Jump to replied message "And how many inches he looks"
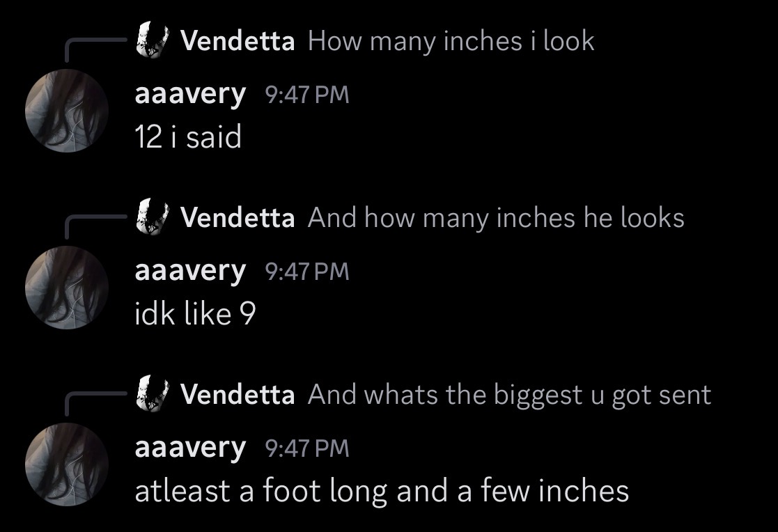Image resolution: width=778 pixels, height=532 pixels. click(496, 218)
